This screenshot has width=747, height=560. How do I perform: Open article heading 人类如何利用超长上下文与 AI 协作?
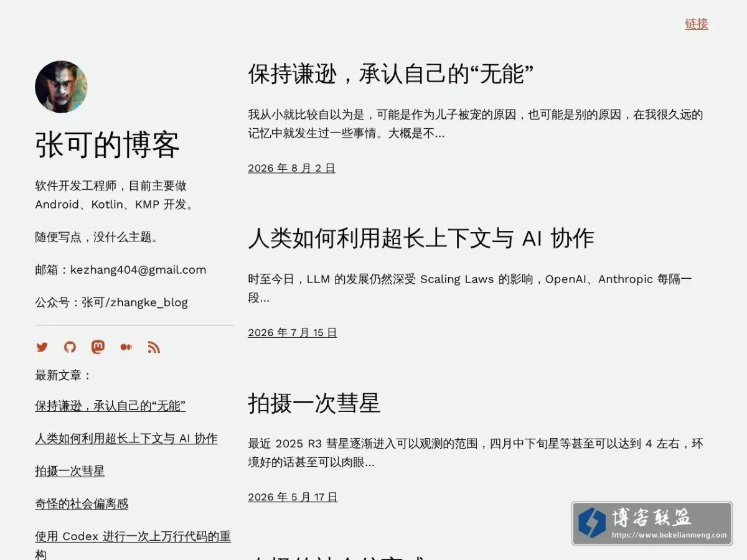(421, 238)
